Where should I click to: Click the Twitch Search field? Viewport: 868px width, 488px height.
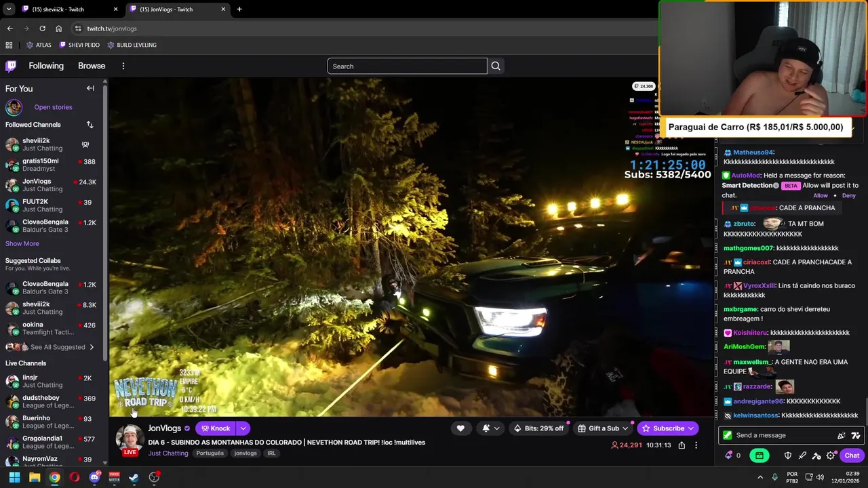tap(407, 66)
